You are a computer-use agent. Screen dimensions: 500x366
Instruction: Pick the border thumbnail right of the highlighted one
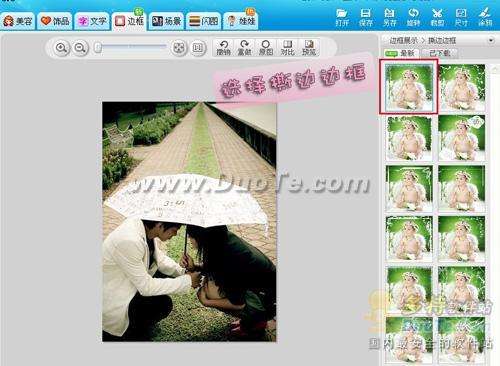(x=462, y=87)
